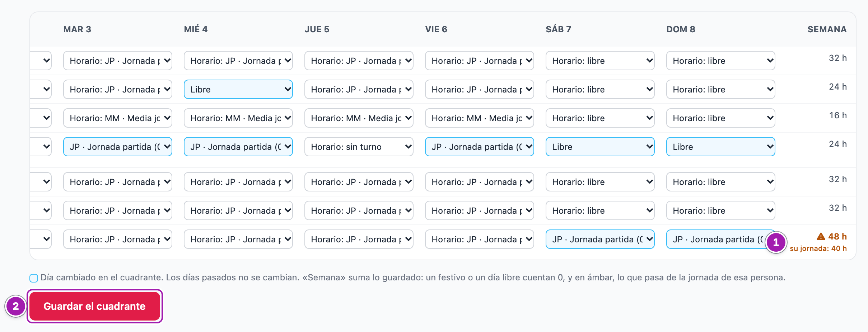The width and height of the screenshot is (868, 332).
Task: Open MAR 3 dropdown in the 48 h row
Action: point(118,239)
